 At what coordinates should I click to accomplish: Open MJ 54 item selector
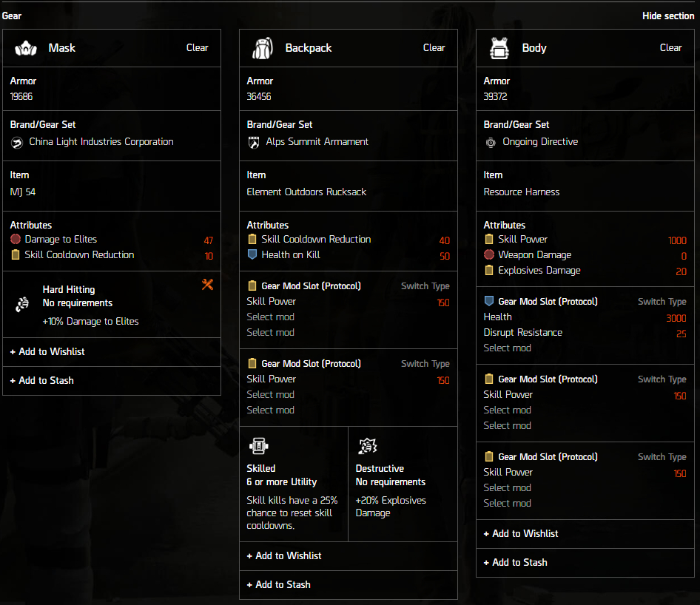pyautogui.click(x=23, y=192)
